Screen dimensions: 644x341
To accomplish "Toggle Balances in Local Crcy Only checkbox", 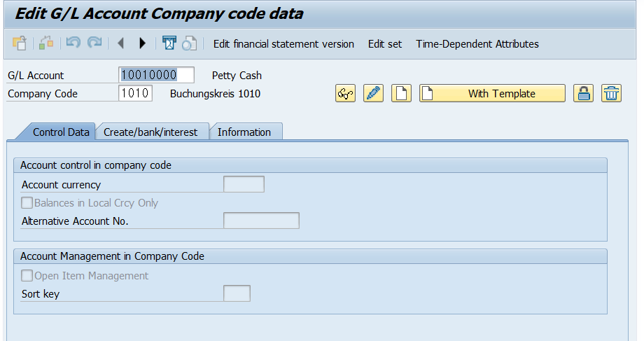I will tap(27, 203).
